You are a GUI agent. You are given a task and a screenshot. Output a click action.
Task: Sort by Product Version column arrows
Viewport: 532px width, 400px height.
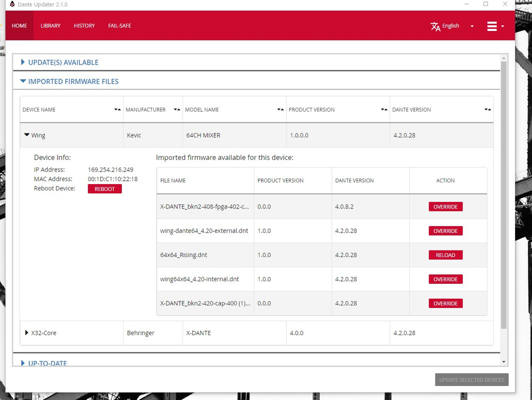[384, 109]
